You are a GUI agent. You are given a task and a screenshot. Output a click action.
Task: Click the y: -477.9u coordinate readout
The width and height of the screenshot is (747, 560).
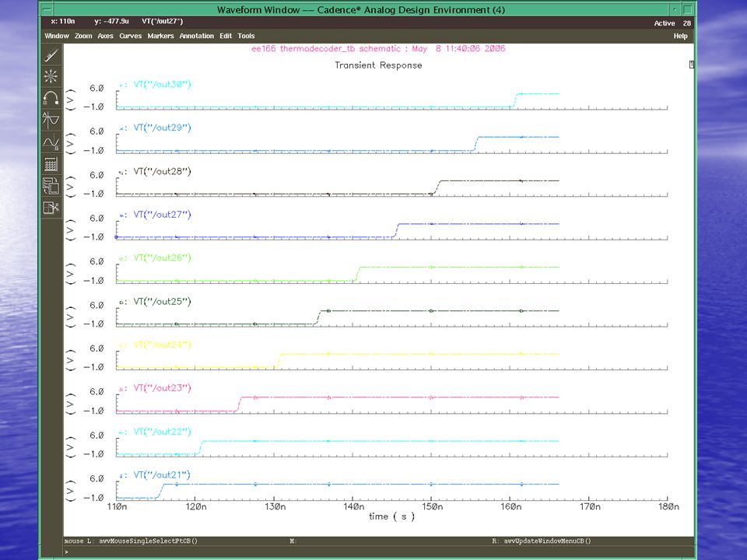(112, 22)
